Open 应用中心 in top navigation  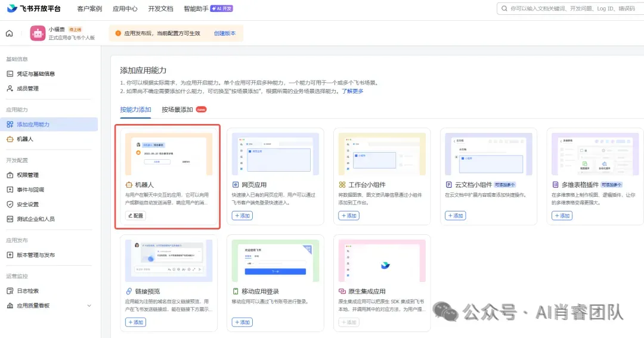click(x=125, y=8)
